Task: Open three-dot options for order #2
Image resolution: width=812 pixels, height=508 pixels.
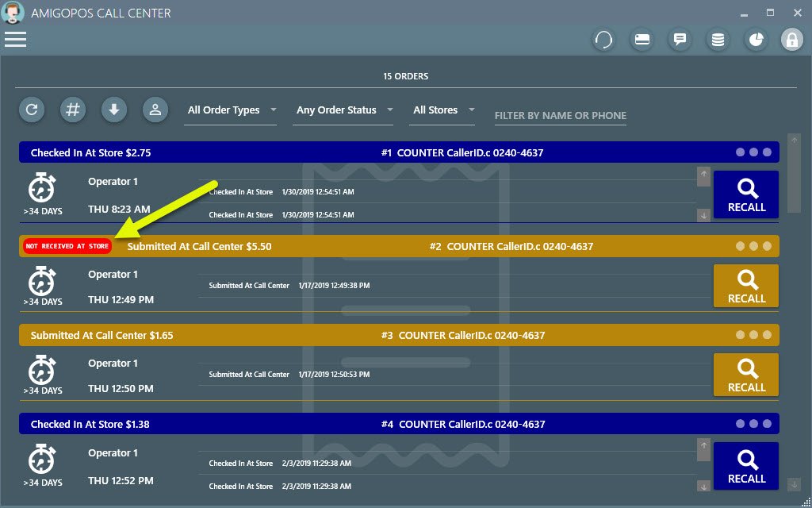Action: (753, 246)
